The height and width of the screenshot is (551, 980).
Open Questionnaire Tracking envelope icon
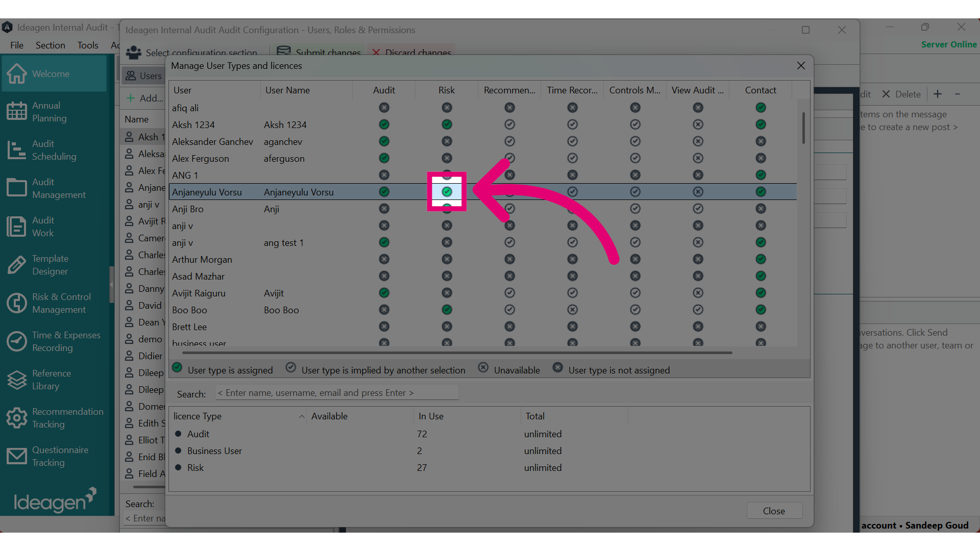tap(16, 456)
